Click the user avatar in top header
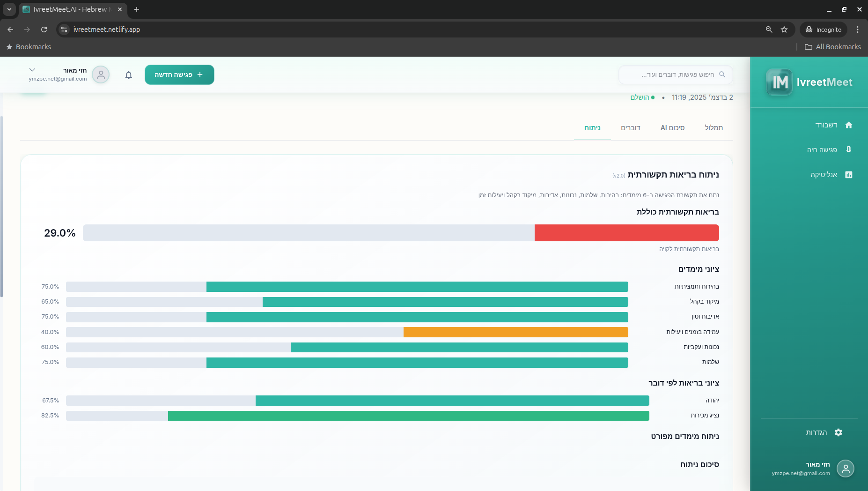Image resolution: width=868 pixels, height=491 pixels. click(101, 75)
